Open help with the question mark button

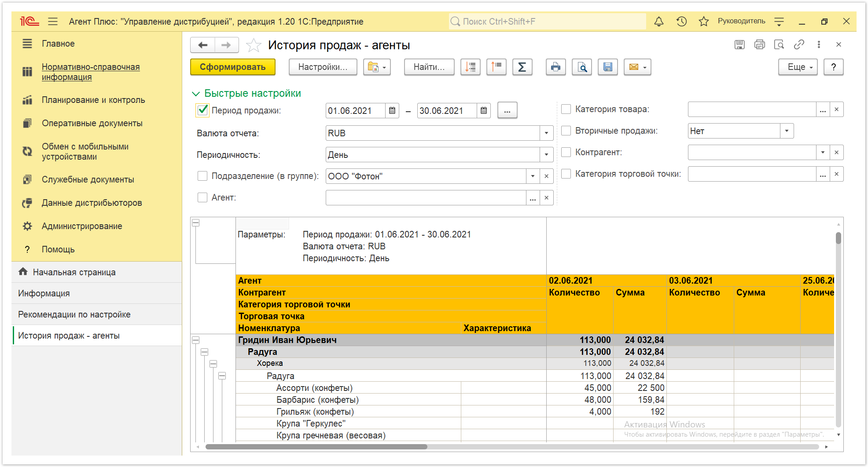[x=834, y=67]
